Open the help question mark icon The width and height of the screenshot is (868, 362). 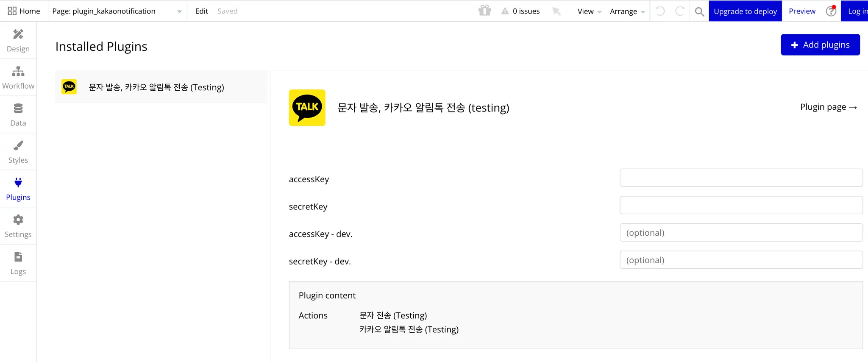point(831,11)
